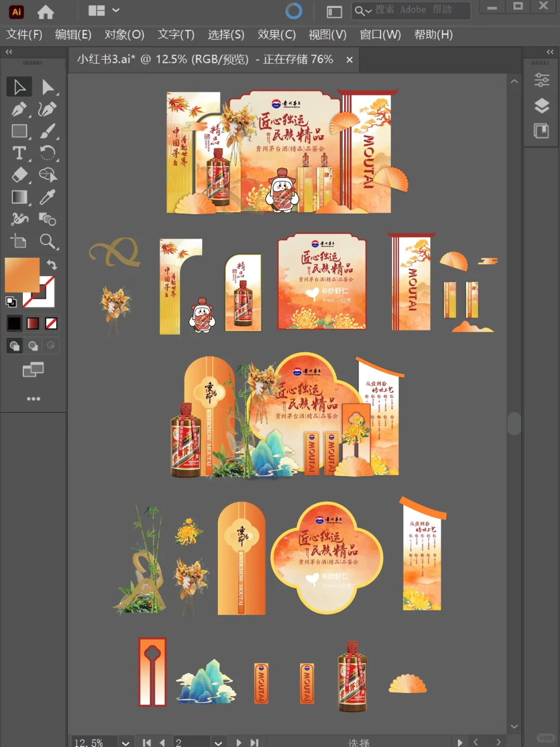
Task: Swap fill and stroke colors
Action: (51, 265)
